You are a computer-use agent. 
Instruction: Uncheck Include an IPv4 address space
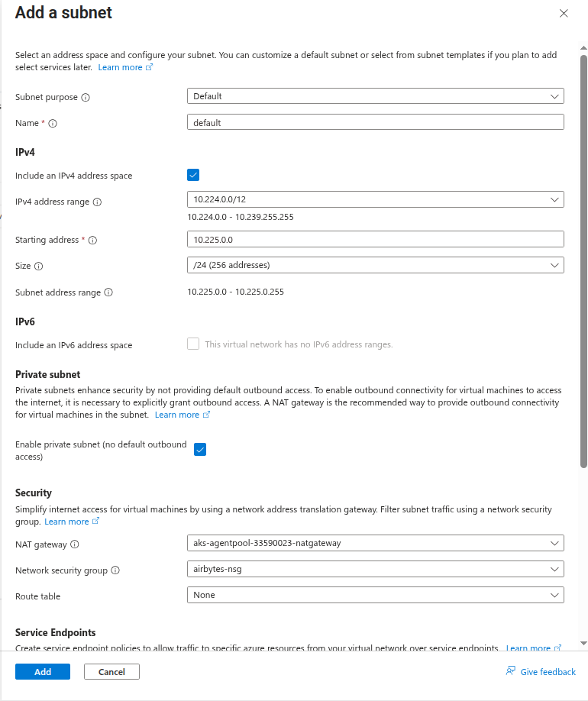click(x=193, y=174)
